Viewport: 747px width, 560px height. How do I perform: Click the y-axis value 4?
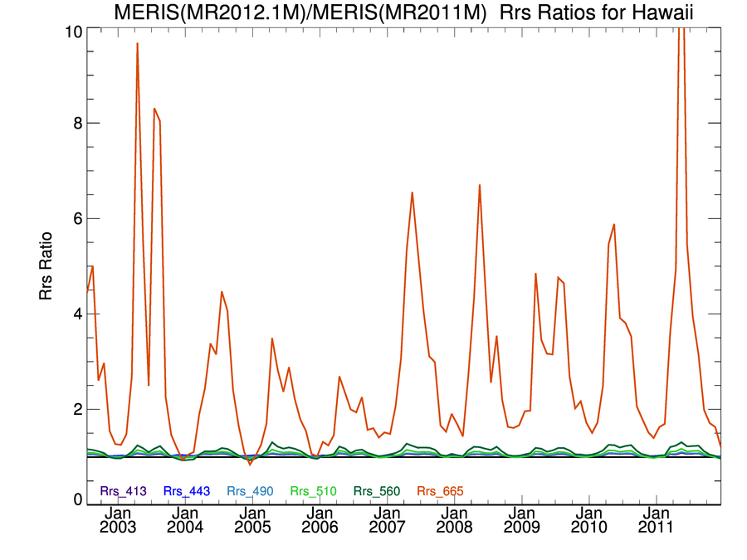point(78,314)
